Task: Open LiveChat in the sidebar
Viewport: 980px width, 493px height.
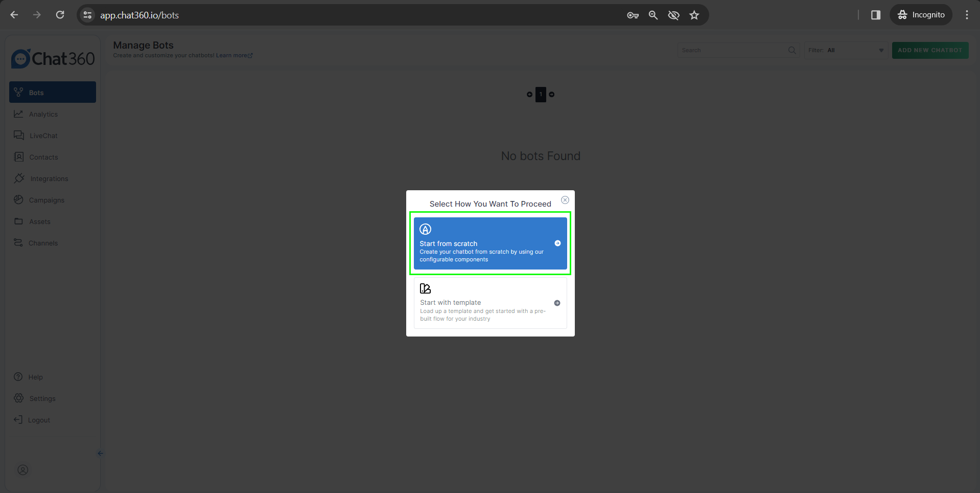Action: click(53, 136)
